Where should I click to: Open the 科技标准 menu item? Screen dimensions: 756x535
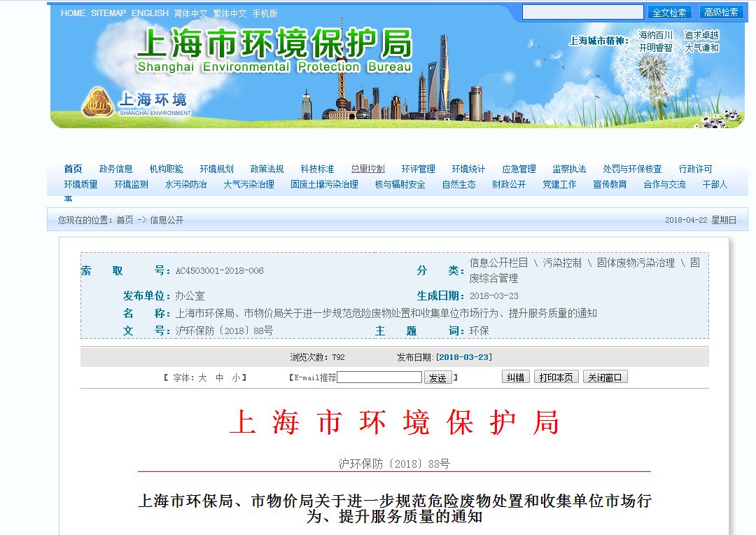click(317, 169)
